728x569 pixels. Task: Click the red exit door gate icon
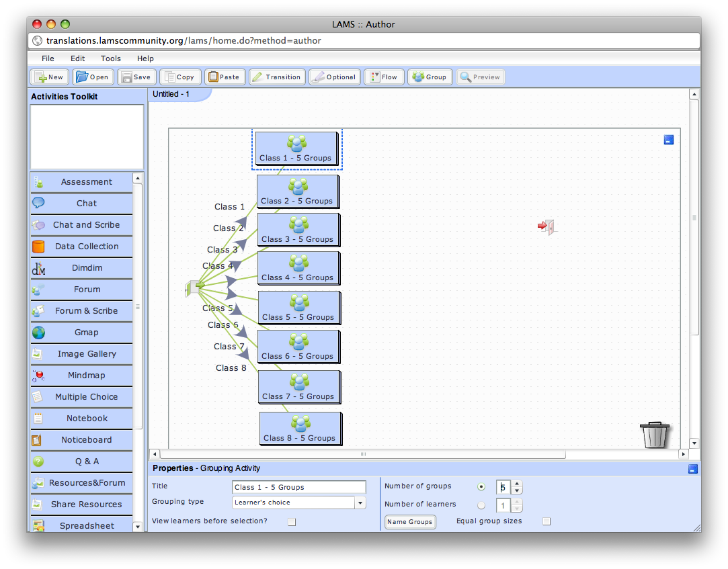[x=547, y=227]
